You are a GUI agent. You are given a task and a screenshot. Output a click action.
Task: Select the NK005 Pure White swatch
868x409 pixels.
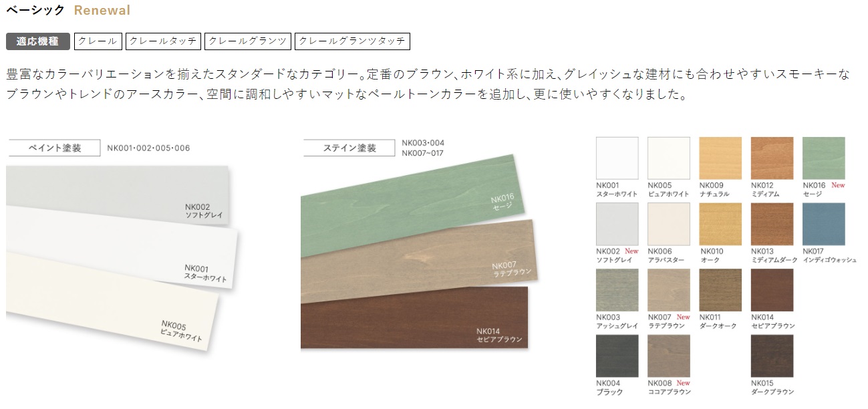669,158
